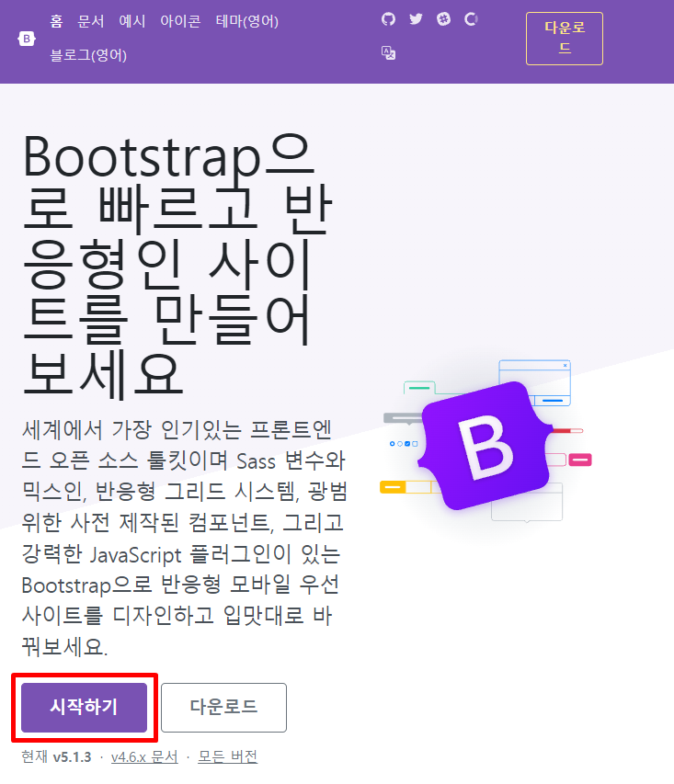Screen dimensions: 674x784
Task: Open 블로그(영어) navigation item
Action: tap(88, 55)
